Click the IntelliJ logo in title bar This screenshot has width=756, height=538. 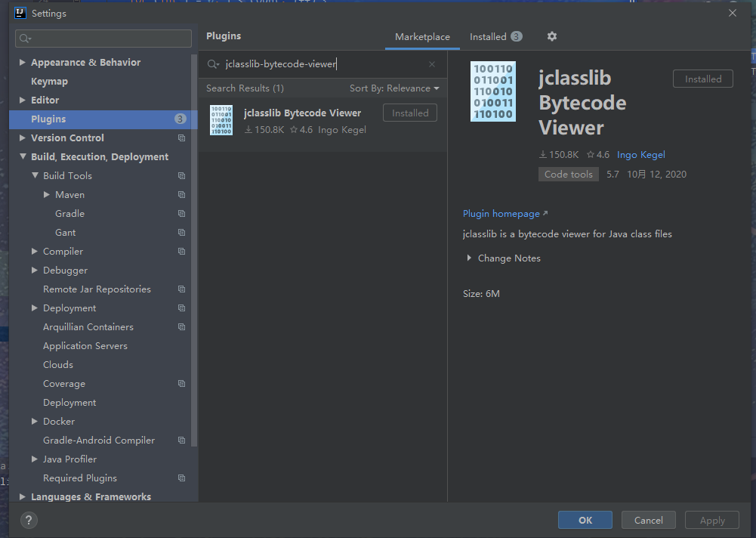20,13
